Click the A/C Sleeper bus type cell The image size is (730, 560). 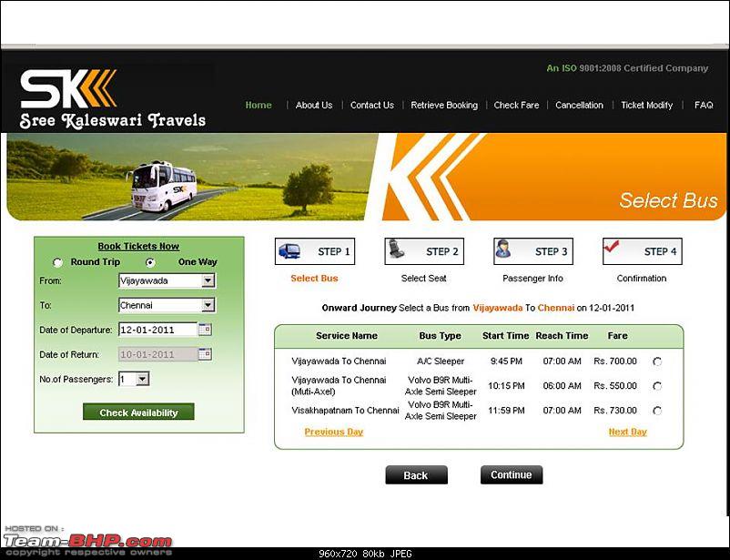pyautogui.click(x=441, y=361)
